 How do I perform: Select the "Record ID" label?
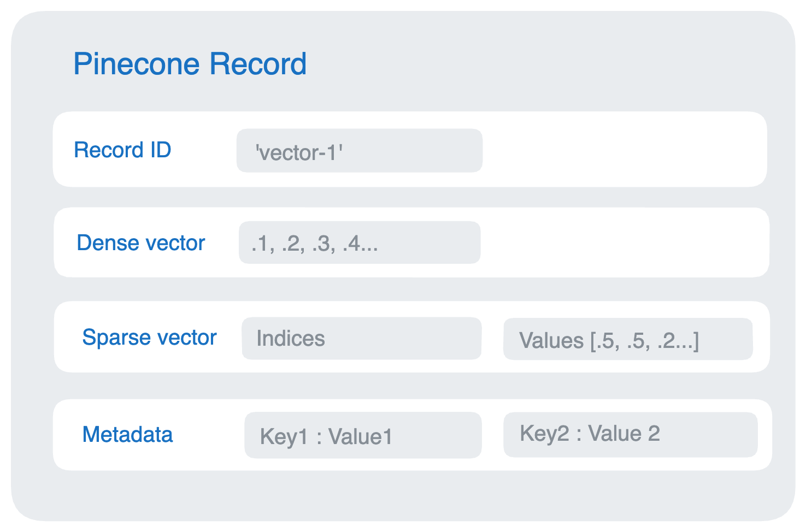tap(122, 150)
